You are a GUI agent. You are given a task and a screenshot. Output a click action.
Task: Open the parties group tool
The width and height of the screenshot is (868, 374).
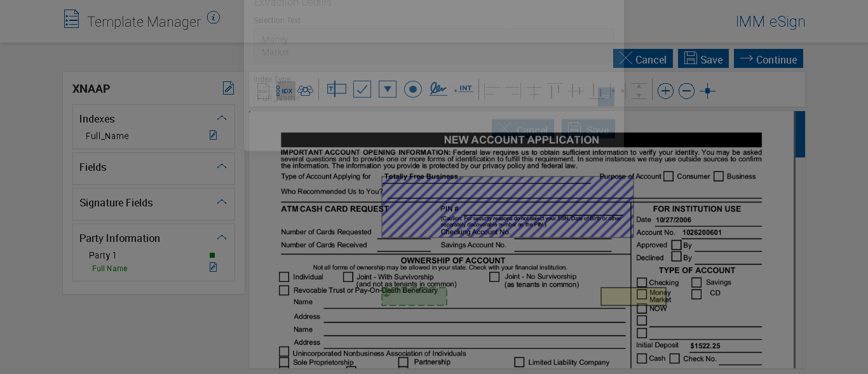pos(306,91)
